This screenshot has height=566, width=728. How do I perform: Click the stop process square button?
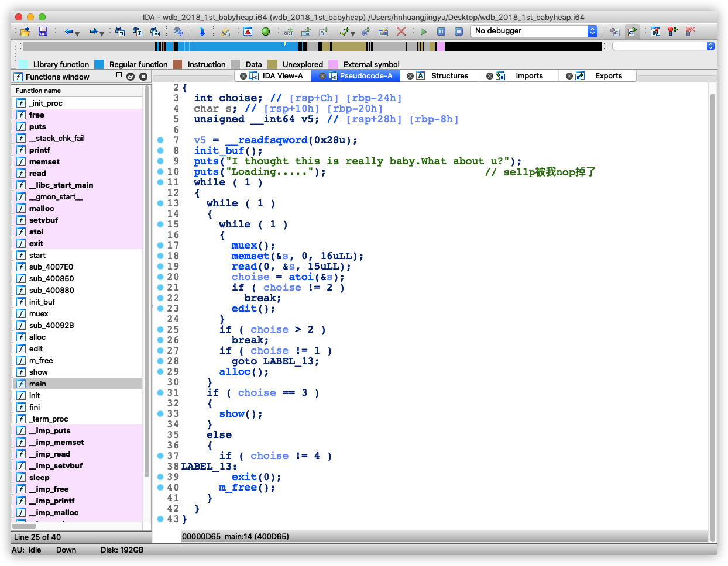pyautogui.click(x=459, y=32)
